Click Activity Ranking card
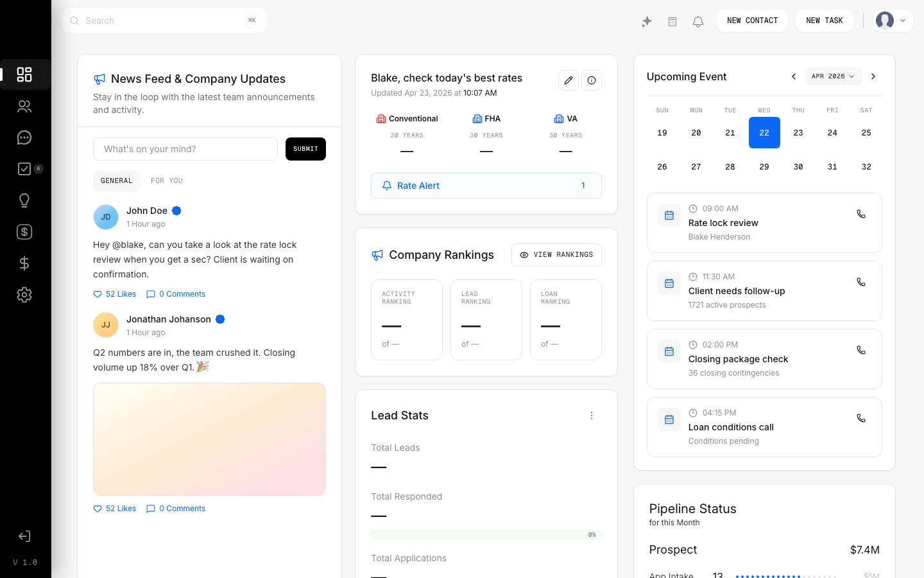 (x=407, y=320)
